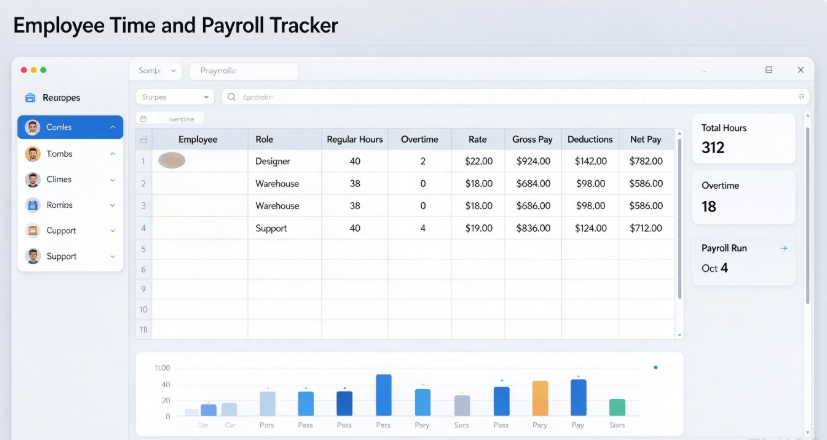Click the window's right-edge scrollbar
Viewport: 827px width, 440px height.
tap(807, 215)
